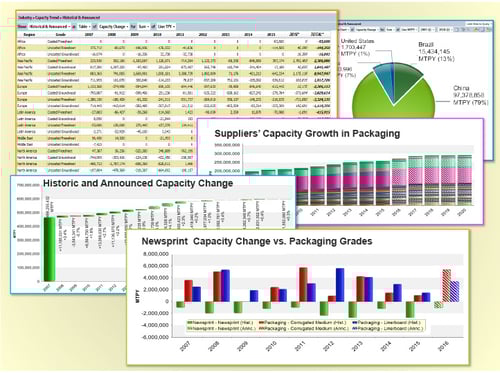Click the 'Newsprint Capacity Change vs. Packaging Grades' title
Screen dimensions: 500x373
click(257, 241)
